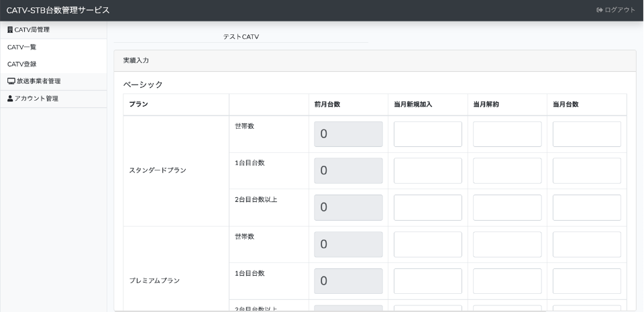
Task: Focus スタンダードプラン 世帯数 当月台数 field
Action: point(586,134)
